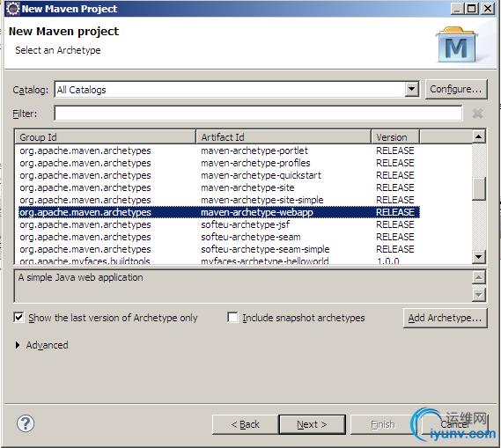The height and width of the screenshot is (448, 501).
Task: Sort by the Artifact Id column header
Action: pos(284,137)
